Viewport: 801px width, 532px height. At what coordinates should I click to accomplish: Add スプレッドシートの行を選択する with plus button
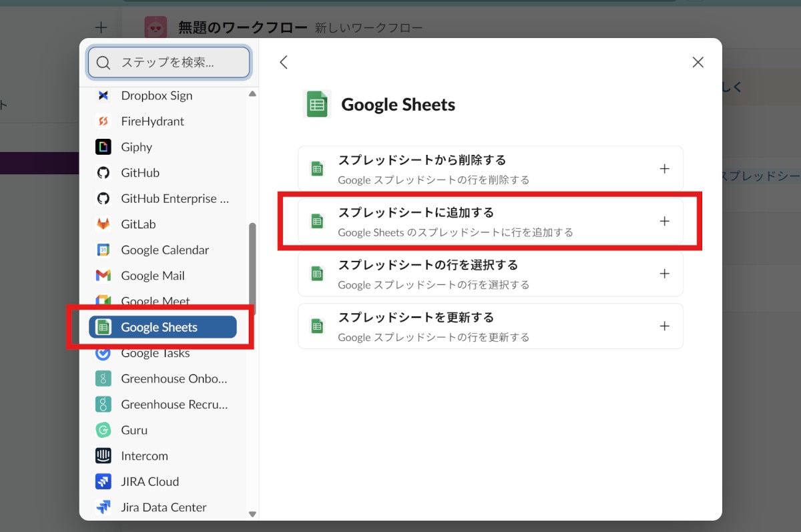[x=664, y=274]
